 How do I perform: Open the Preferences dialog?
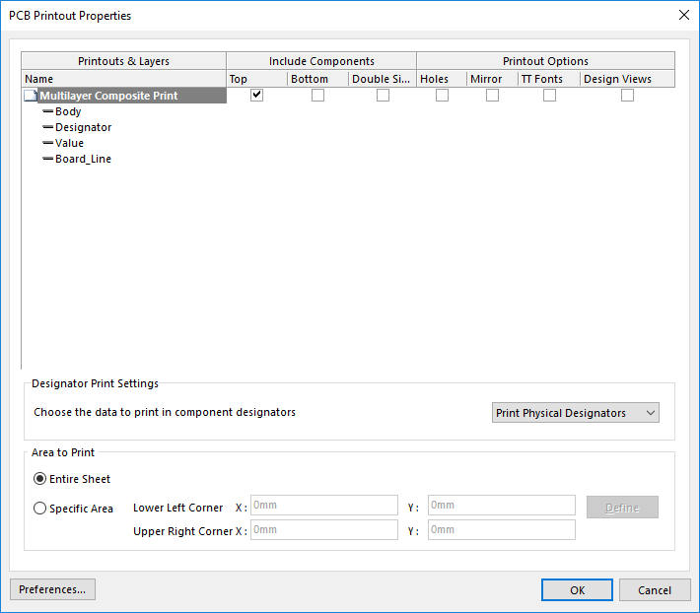point(52,589)
